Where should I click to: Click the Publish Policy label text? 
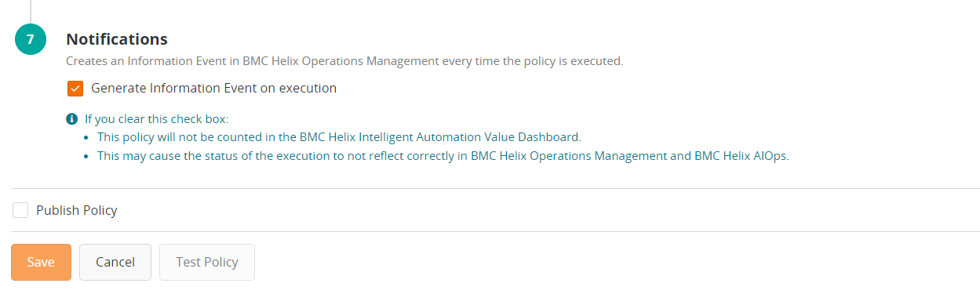[77, 210]
